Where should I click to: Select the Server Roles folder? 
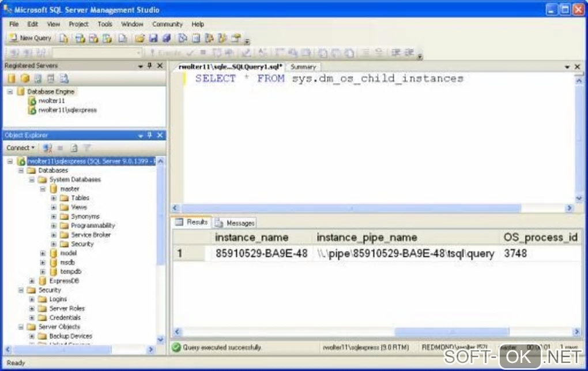click(67, 308)
